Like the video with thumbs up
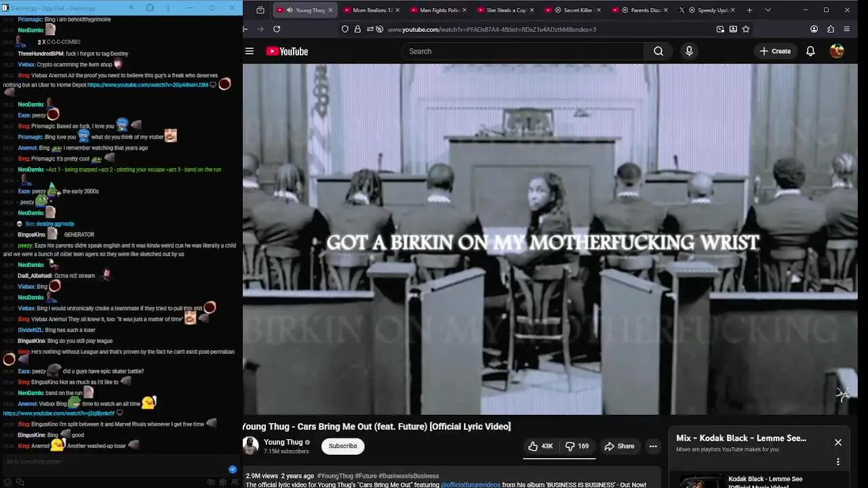 tap(540, 446)
